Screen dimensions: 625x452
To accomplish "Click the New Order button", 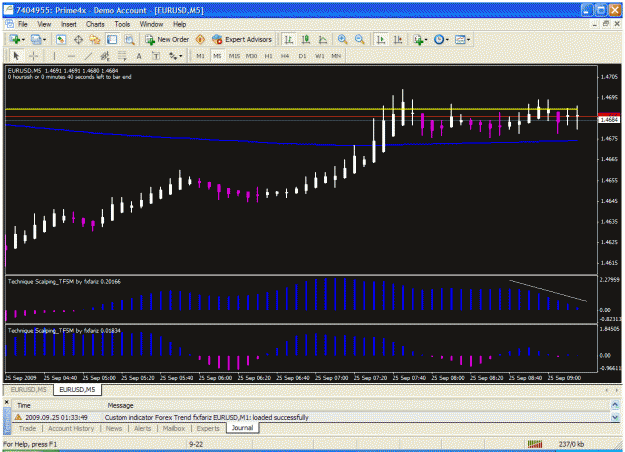I will (167, 39).
